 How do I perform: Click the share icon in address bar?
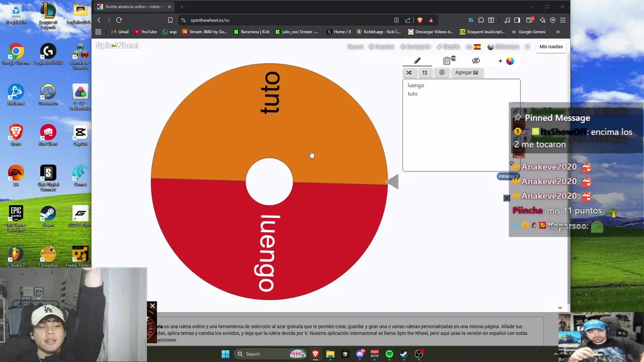tap(408, 20)
